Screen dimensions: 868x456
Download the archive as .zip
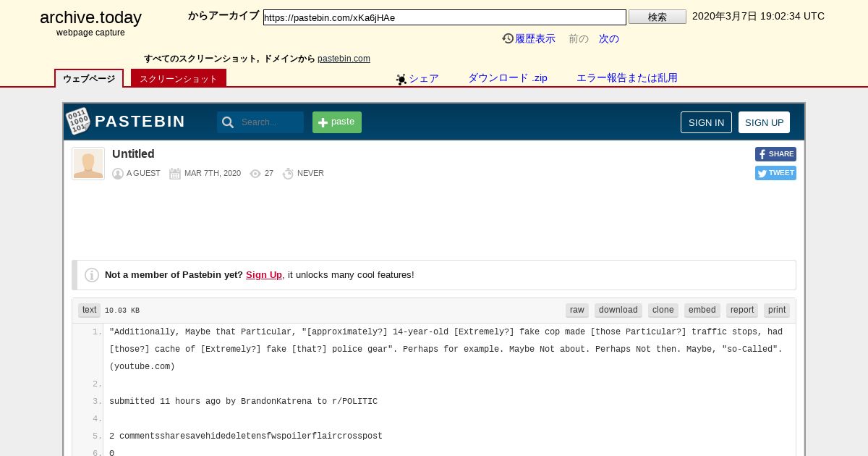(x=508, y=78)
